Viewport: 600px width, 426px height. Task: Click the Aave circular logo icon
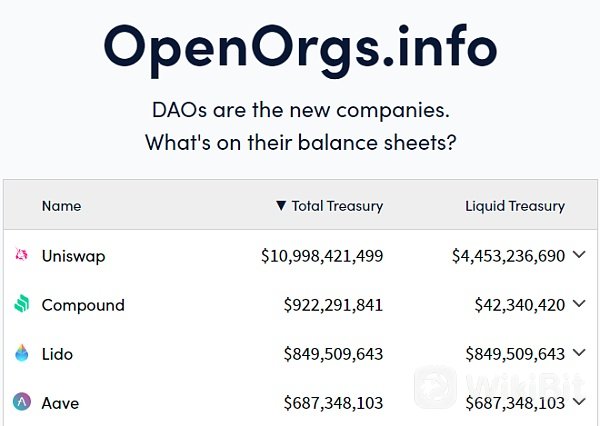[x=22, y=402]
